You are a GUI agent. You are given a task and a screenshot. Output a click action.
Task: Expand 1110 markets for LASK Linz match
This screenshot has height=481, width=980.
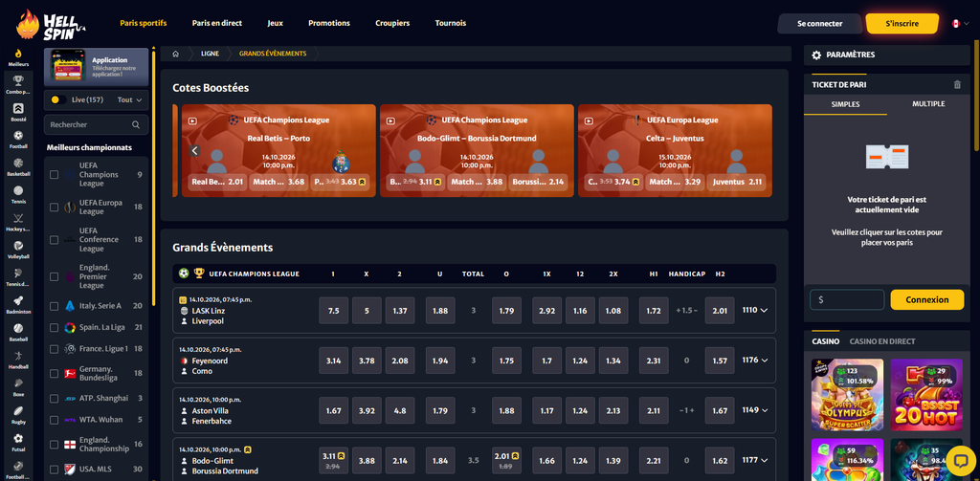pos(754,310)
